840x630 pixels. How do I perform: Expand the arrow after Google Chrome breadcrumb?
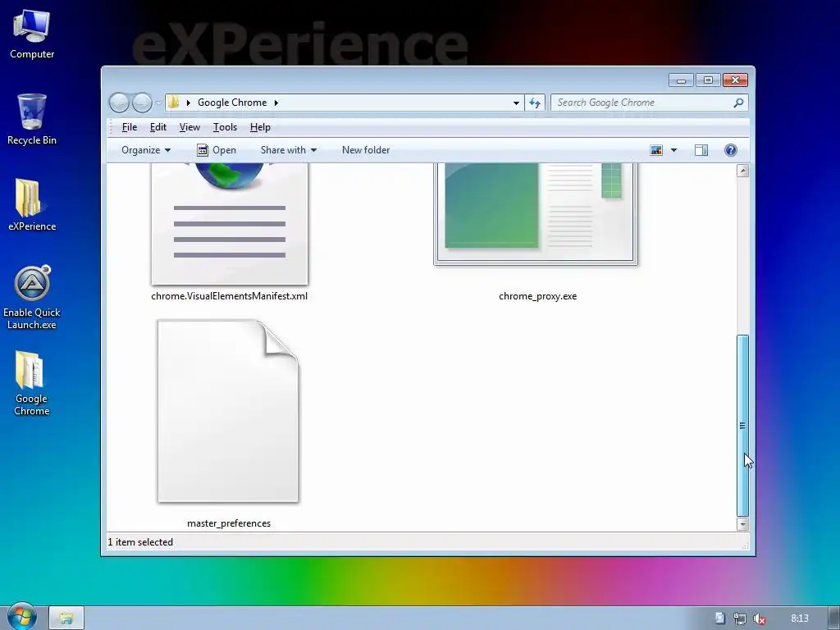276,103
